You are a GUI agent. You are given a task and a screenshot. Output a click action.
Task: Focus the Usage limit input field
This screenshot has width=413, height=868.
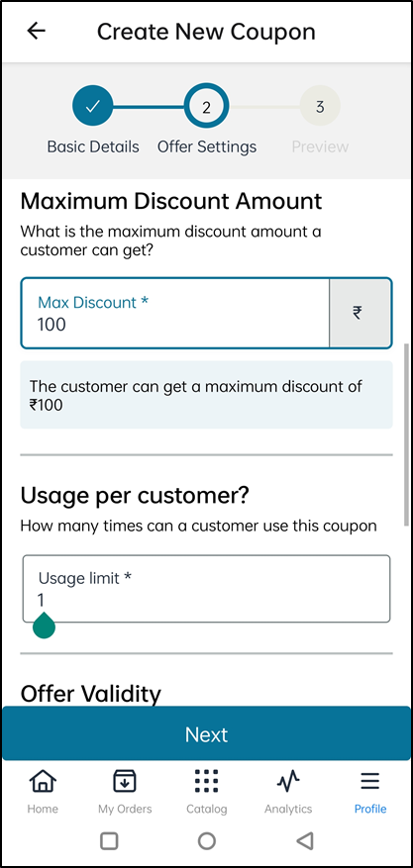tap(206, 589)
